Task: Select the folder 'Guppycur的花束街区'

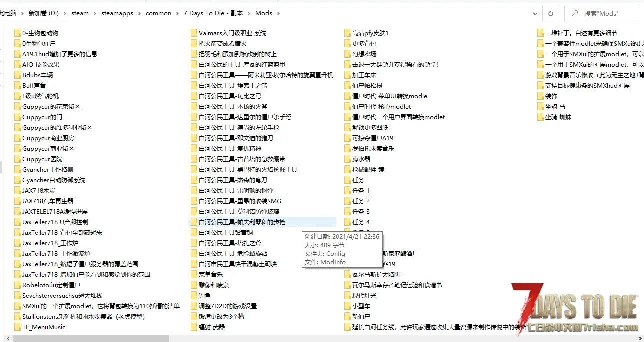Action: pyautogui.click(x=47, y=107)
